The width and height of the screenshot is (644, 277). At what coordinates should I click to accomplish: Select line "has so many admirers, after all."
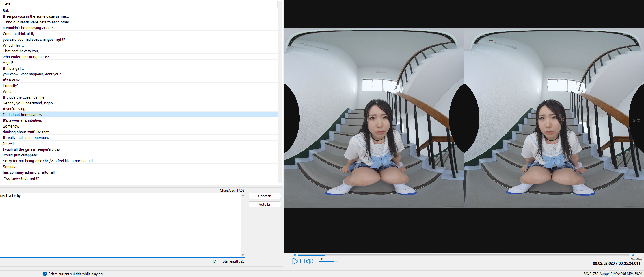pyautogui.click(x=139, y=173)
